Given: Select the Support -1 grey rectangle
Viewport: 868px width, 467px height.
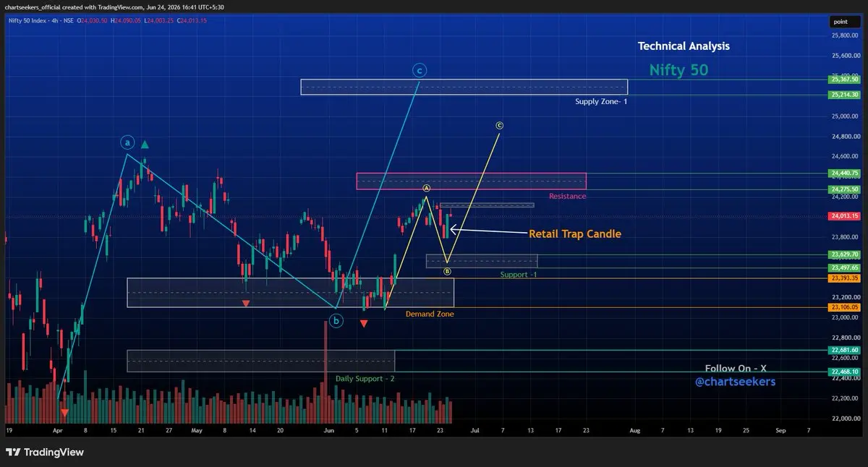Looking at the screenshot, I should point(482,261).
